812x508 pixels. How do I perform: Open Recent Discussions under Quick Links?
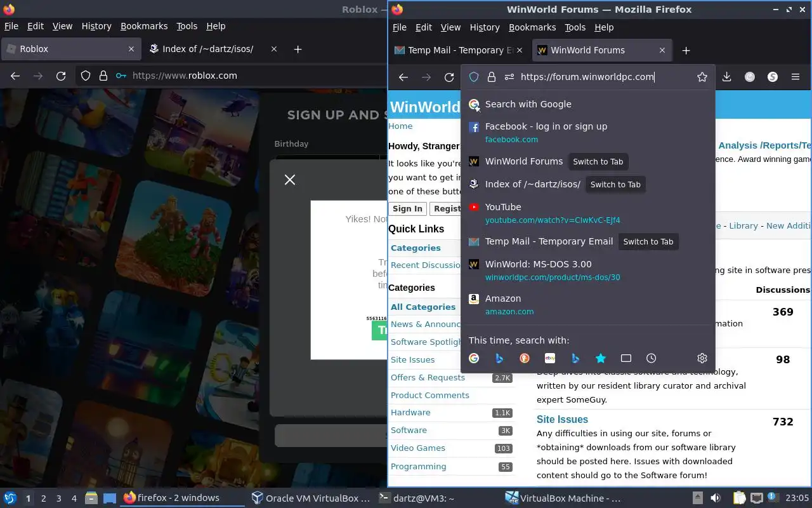pos(426,265)
